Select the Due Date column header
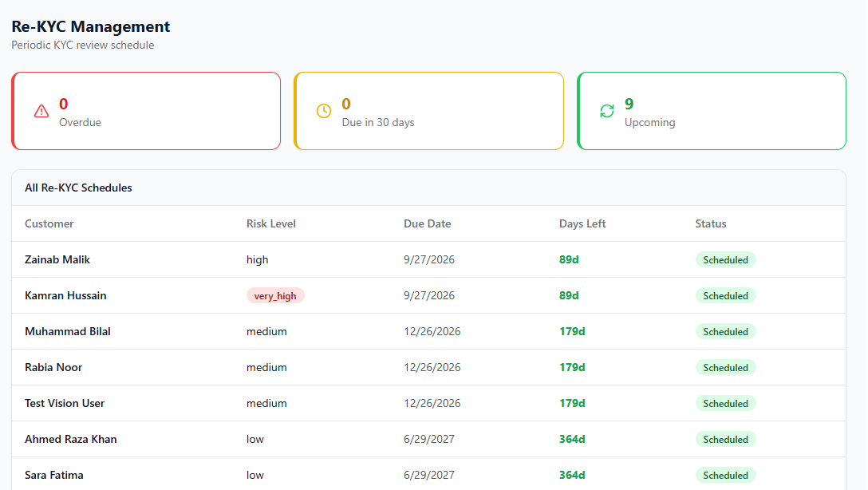This screenshot has width=868, height=490. (x=428, y=223)
